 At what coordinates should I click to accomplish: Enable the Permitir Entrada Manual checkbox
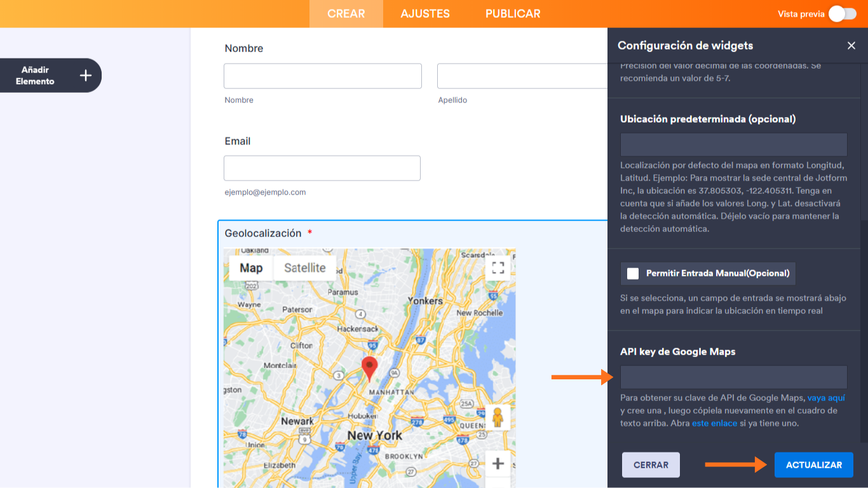[x=632, y=273]
